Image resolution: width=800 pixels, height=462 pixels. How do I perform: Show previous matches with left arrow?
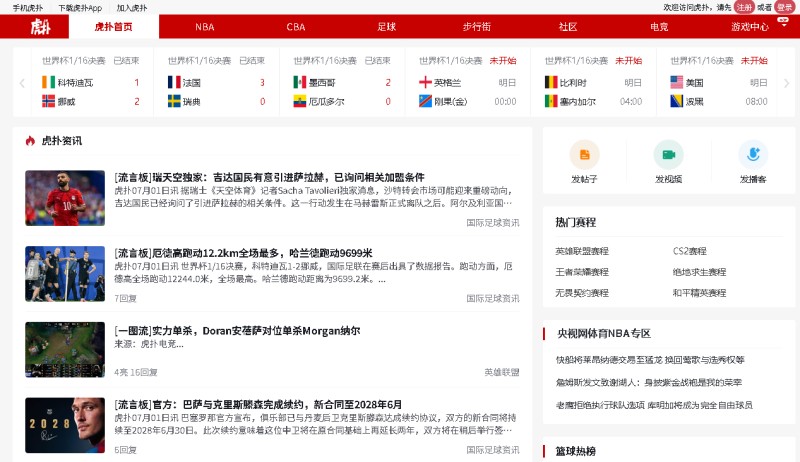tap(22, 83)
